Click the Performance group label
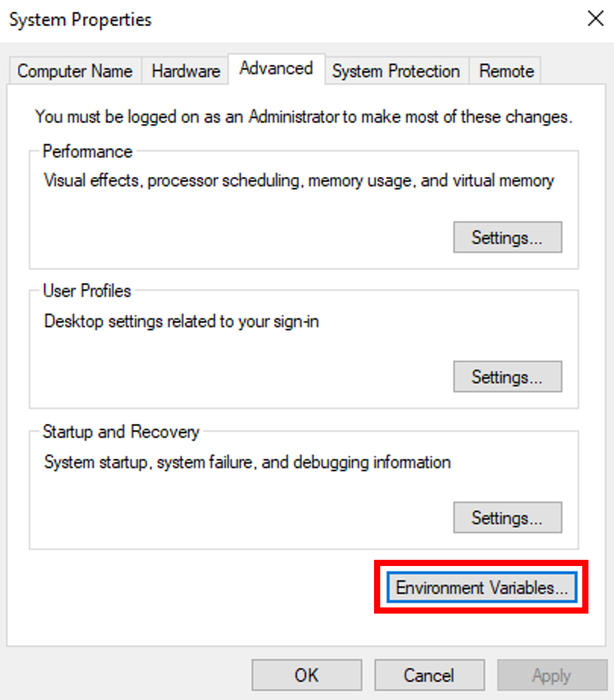This screenshot has width=614, height=700. click(87, 152)
